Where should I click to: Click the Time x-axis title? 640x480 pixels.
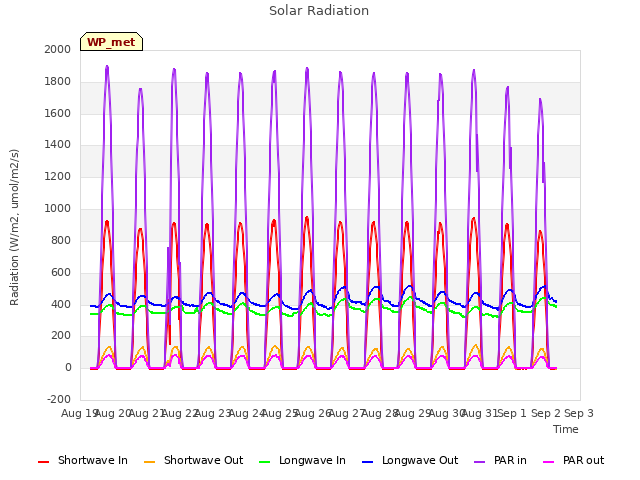click(x=565, y=429)
